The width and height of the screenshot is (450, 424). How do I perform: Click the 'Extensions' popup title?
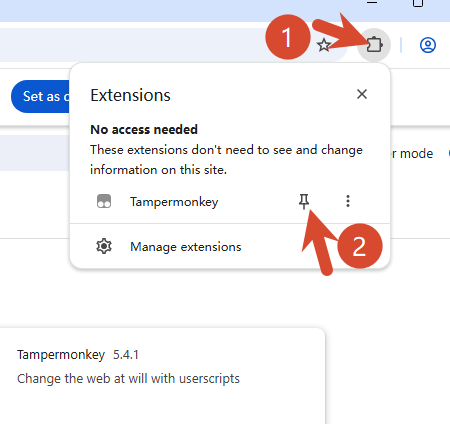[130, 95]
